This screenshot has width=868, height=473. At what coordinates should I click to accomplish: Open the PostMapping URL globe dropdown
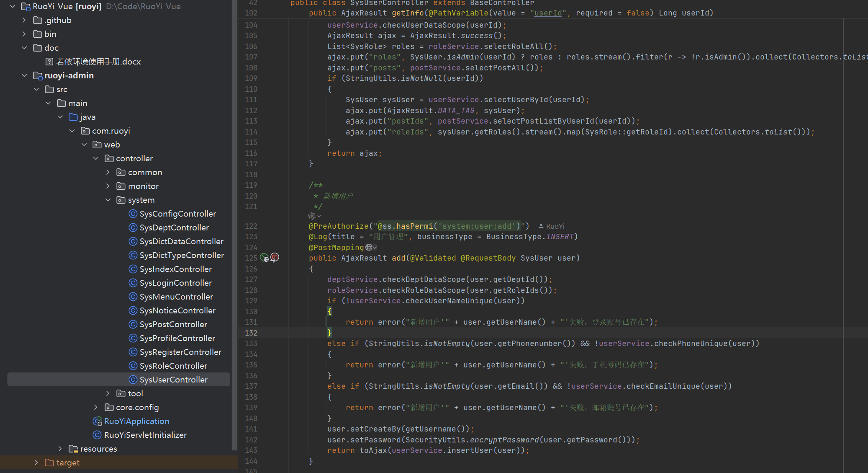point(371,248)
